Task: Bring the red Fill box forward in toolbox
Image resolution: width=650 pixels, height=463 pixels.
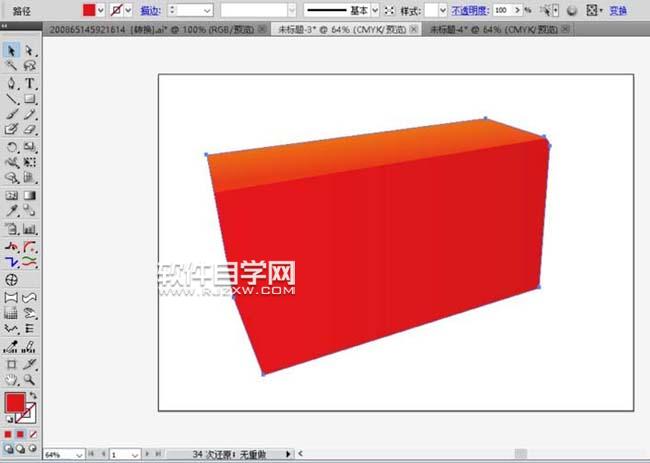Action: click(15, 402)
